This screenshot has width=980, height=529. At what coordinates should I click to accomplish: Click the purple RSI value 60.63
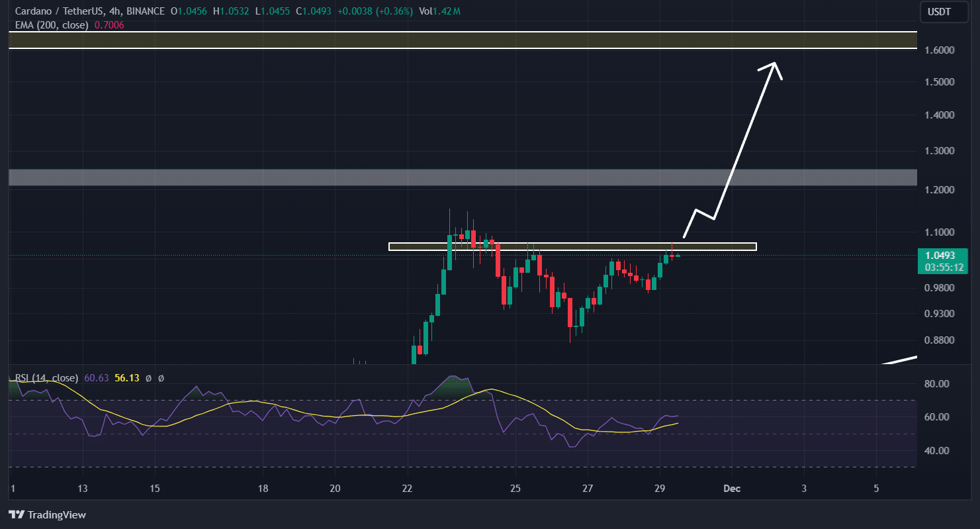[x=97, y=378]
